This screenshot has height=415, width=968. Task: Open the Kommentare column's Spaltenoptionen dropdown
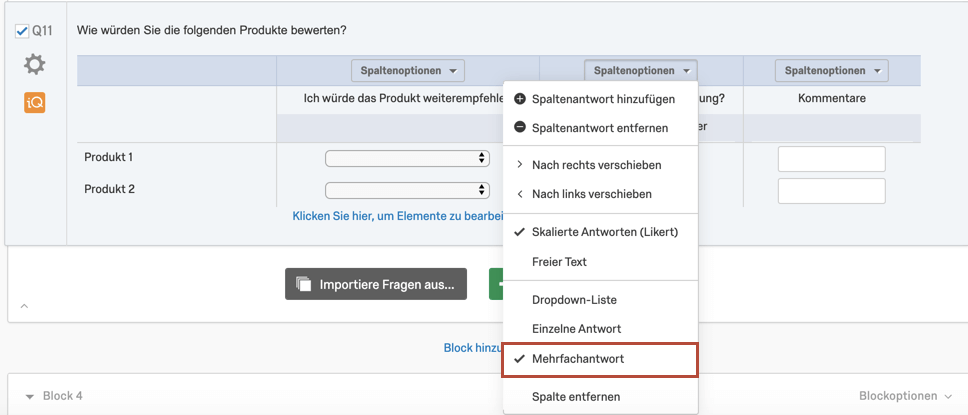pos(832,70)
